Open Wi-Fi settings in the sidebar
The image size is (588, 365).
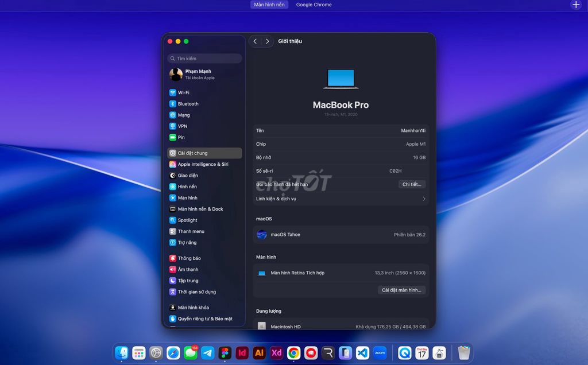(183, 92)
